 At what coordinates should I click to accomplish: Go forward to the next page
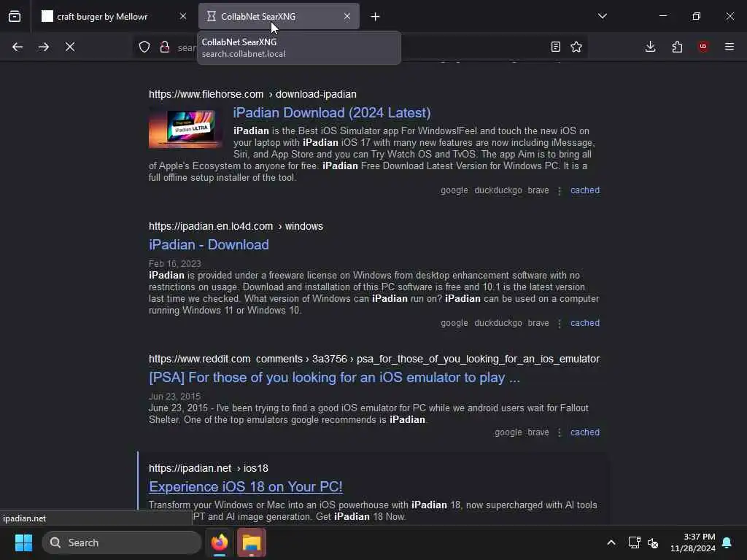coord(44,47)
